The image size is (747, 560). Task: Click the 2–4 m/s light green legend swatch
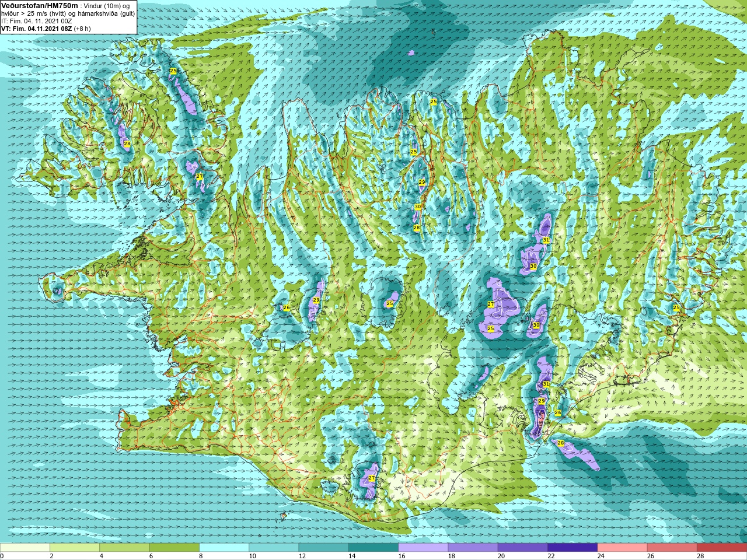pyautogui.click(x=75, y=548)
